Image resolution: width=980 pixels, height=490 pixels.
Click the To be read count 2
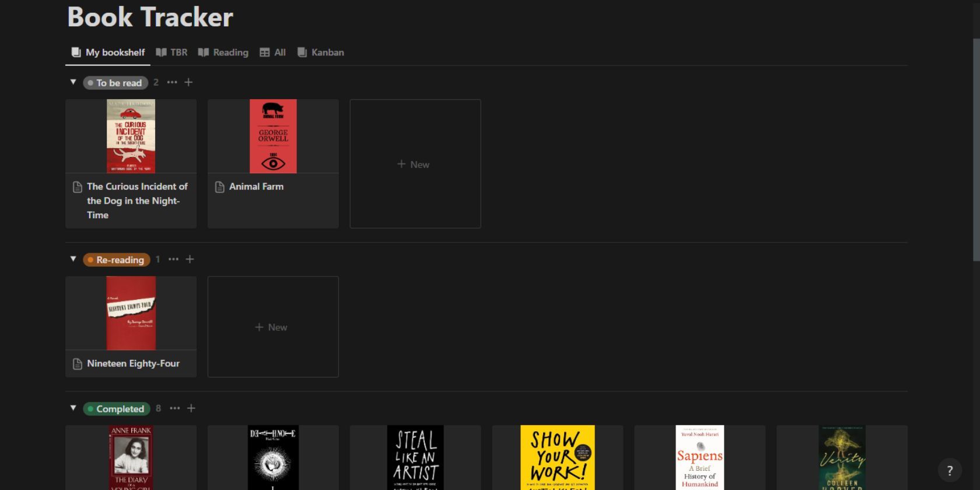point(156,82)
